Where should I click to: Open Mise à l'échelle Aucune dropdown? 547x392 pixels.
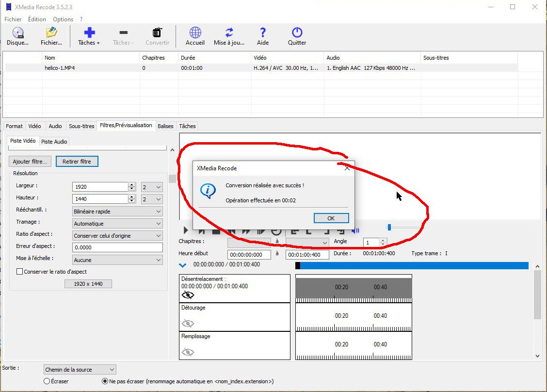click(x=117, y=260)
